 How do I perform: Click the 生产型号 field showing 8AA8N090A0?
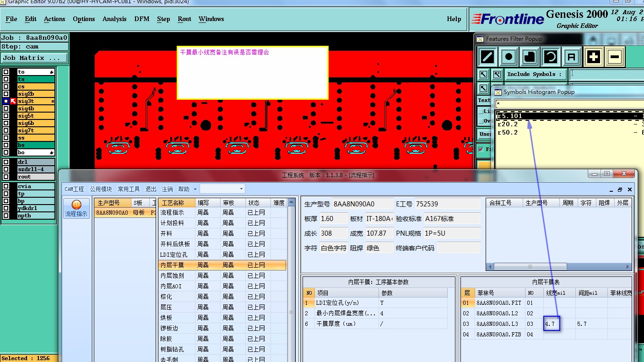362,204
